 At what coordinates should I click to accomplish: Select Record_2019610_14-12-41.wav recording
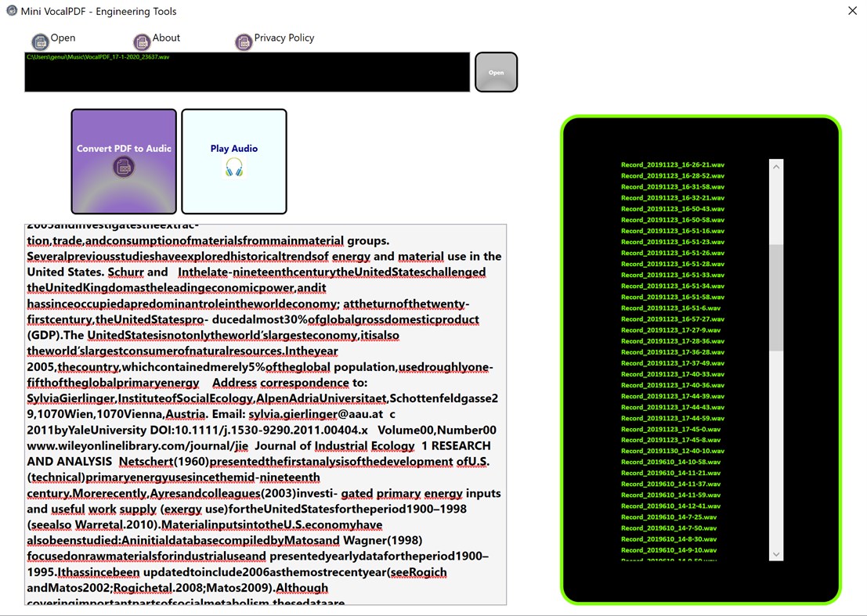[x=670, y=506]
